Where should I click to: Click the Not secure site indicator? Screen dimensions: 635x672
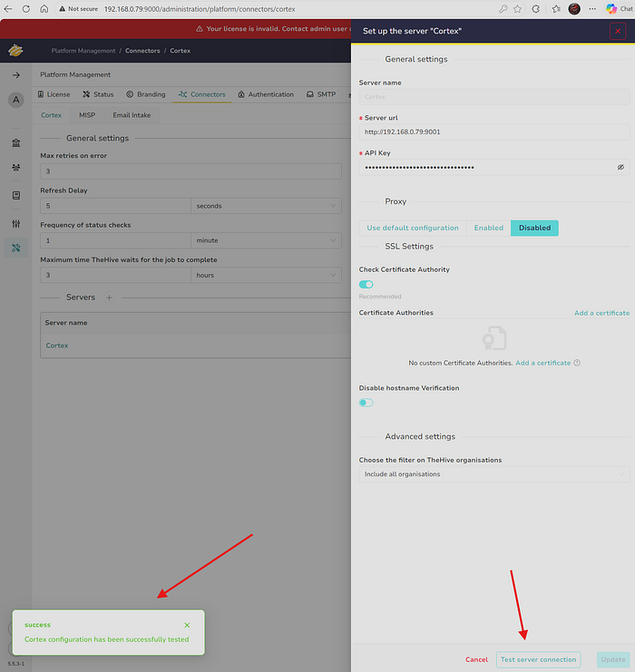tap(78, 8)
